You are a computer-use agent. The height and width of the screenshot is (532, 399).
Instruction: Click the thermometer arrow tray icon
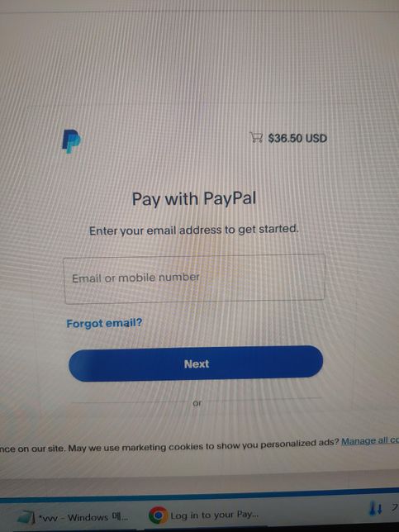376,509
